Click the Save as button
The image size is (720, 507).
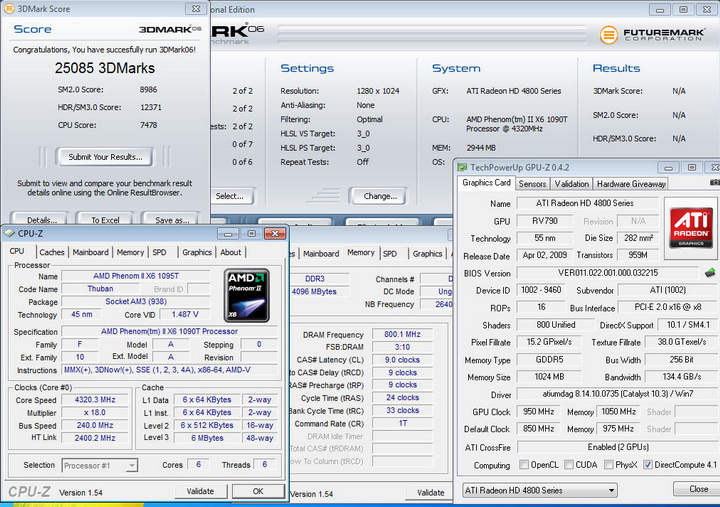click(172, 219)
